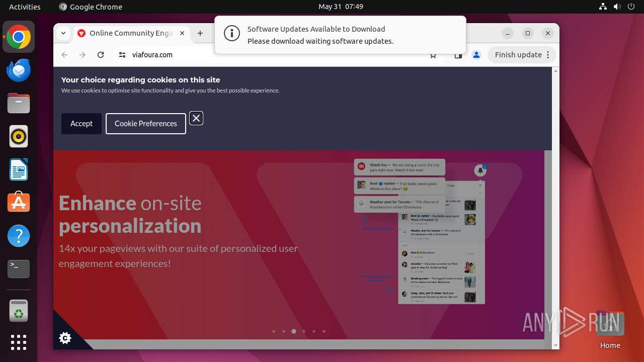
Task: Select the highlighted third carousel dot
Action: 294,331
